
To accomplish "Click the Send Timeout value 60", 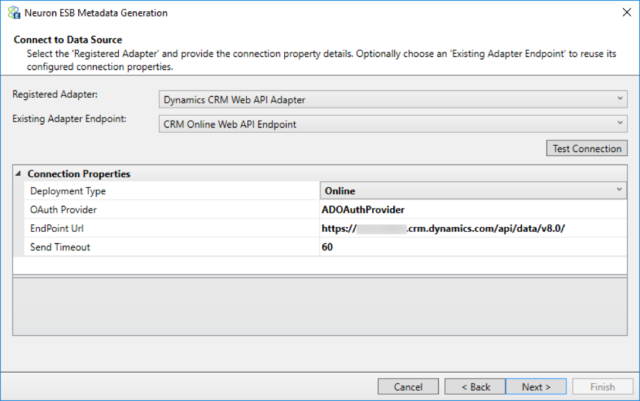I will [473, 247].
